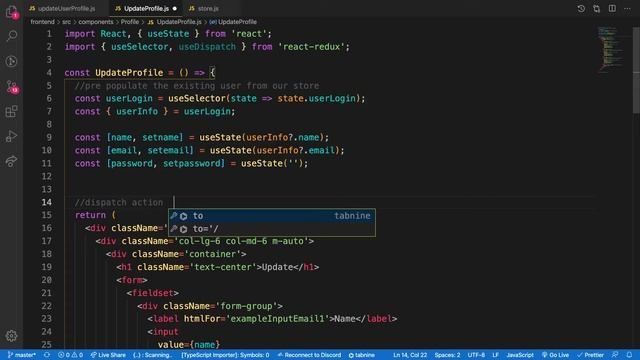Open the src breadcrumb

67,22
